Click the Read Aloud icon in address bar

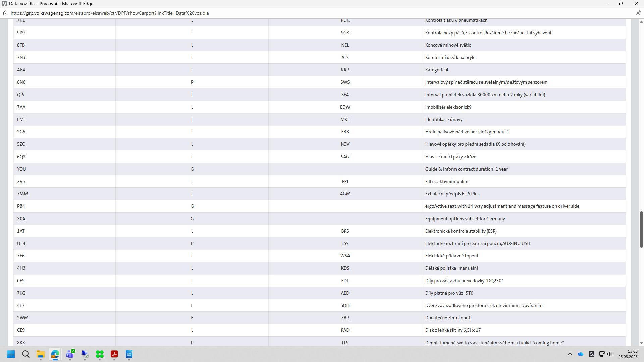[638, 13]
